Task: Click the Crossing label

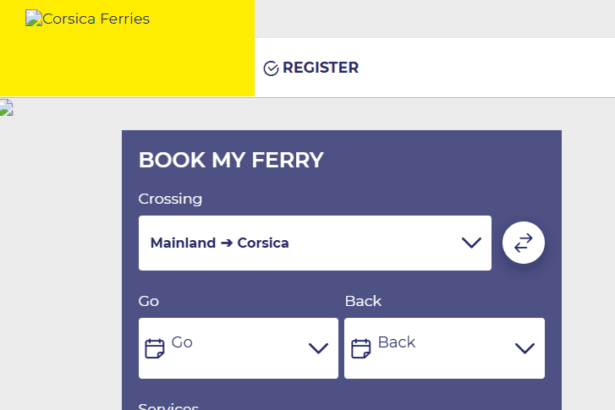Action: (170, 199)
